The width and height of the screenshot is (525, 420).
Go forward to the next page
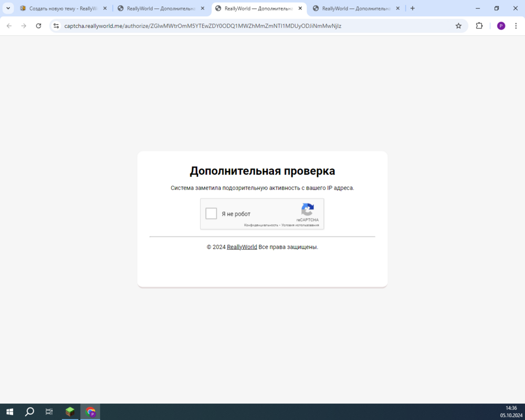pyautogui.click(x=24, y=26)
